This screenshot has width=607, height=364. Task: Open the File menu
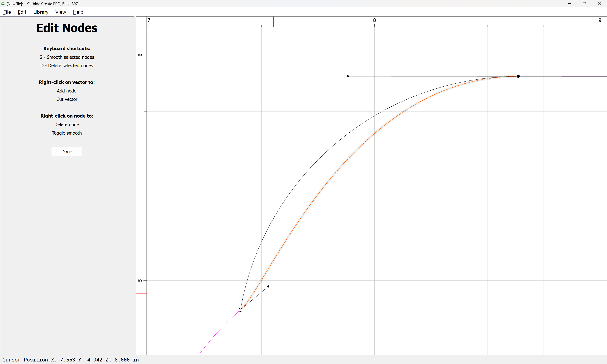(7, 12)
